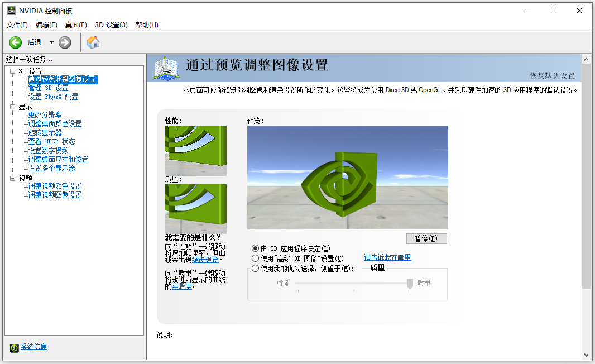Screen dimensions: 595x364
Task: Click the green back arrow icon
Action: click(16, 42)
